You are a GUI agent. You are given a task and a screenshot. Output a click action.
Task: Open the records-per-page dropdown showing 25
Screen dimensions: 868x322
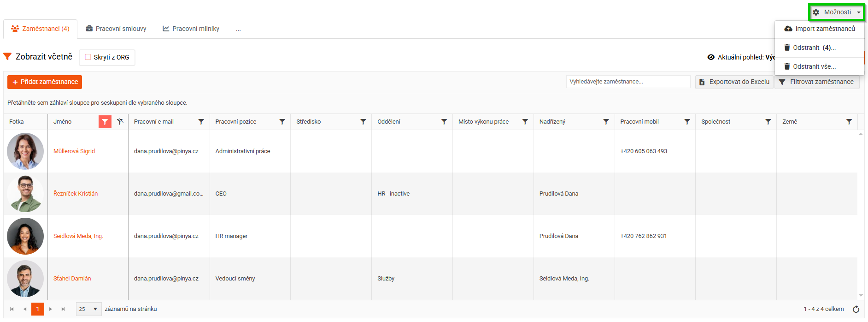pos(88,309)
